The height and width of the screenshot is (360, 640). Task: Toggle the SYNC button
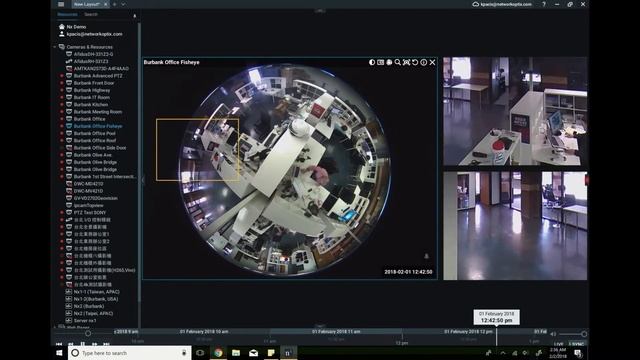(x=577, y=344)
